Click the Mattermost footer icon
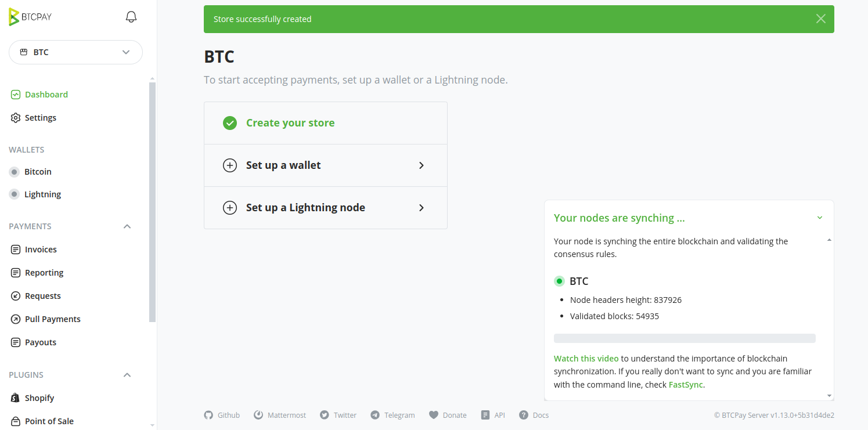This screenshot has width=868, height=430. point(259,415)
